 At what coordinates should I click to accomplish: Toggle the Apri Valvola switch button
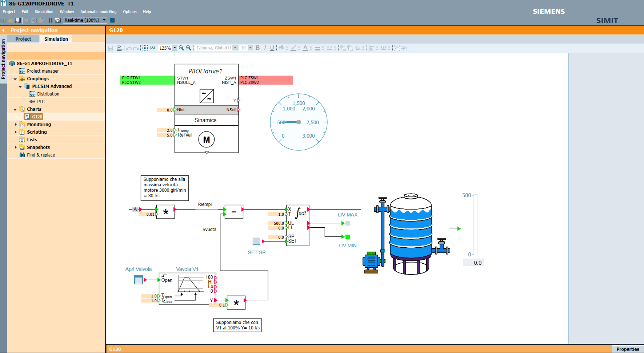pyautogui.click(x=138, y=280)
